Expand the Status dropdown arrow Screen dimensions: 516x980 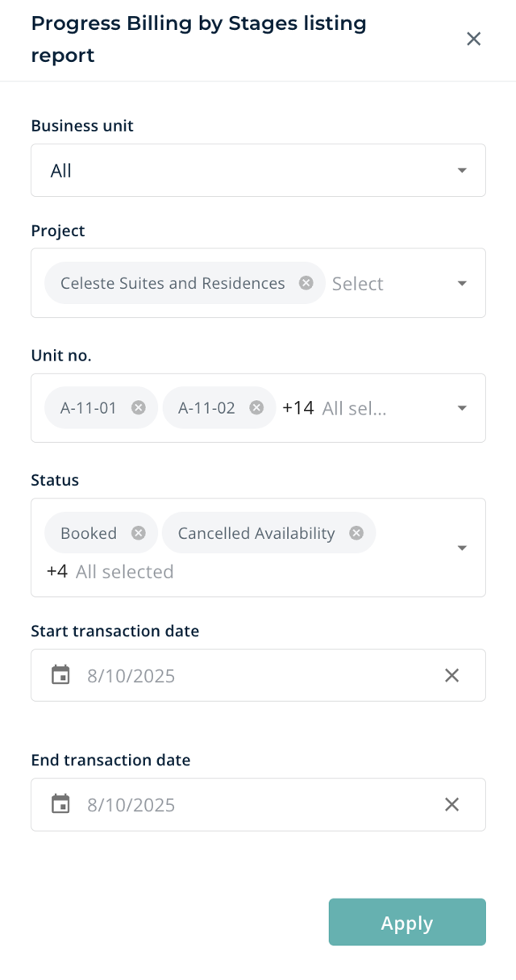462,548
